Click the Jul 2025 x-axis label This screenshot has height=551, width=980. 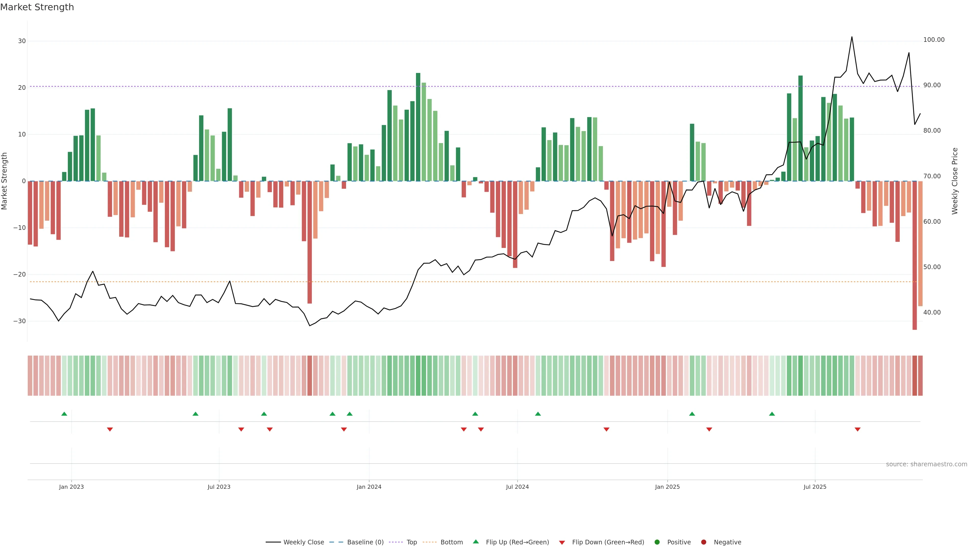(x=815, y=487)
